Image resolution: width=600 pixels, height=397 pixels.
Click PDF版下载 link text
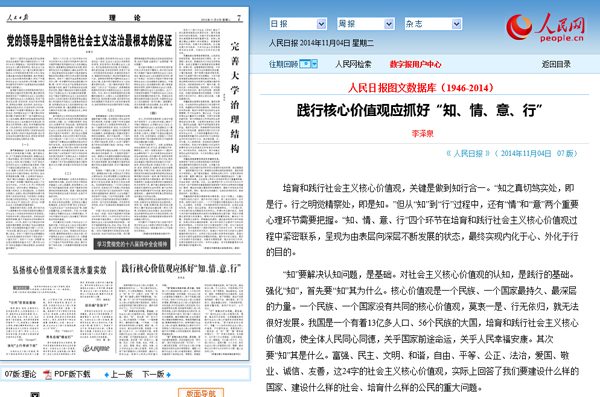pos(72,374)
